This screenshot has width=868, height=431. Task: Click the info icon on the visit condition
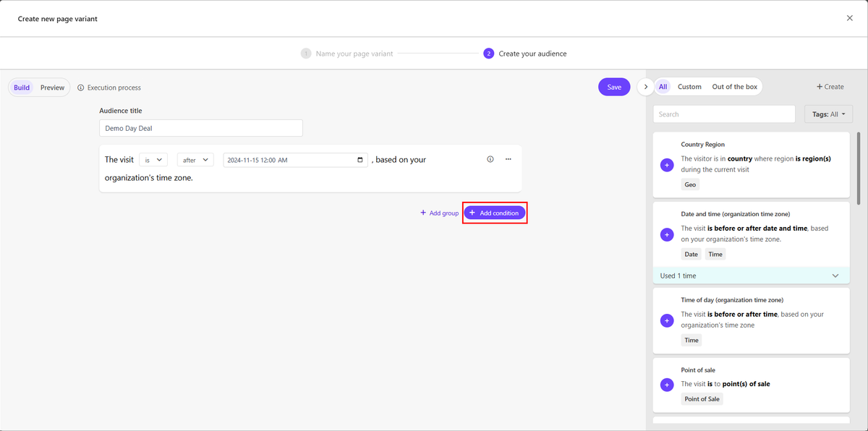click(490, 159)
